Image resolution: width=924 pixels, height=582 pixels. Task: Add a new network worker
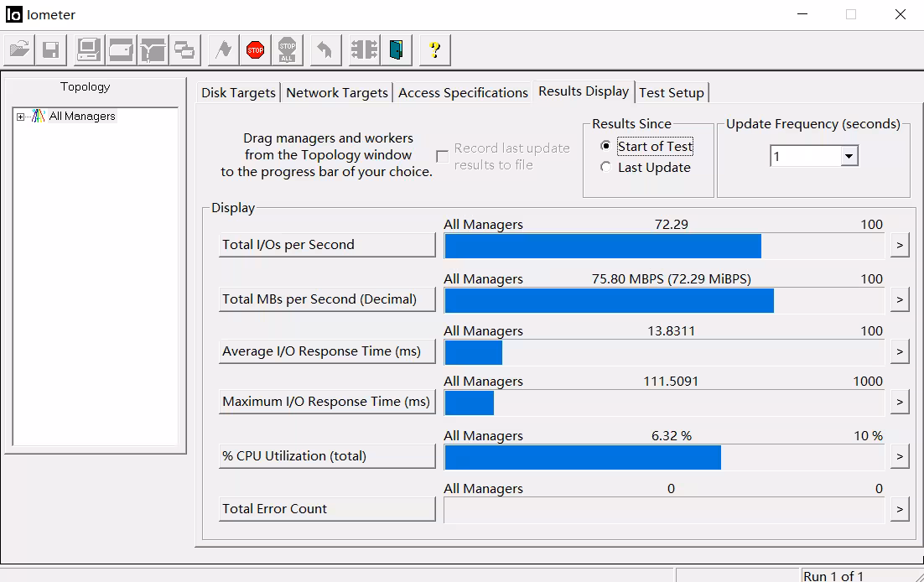pos(153,49)
